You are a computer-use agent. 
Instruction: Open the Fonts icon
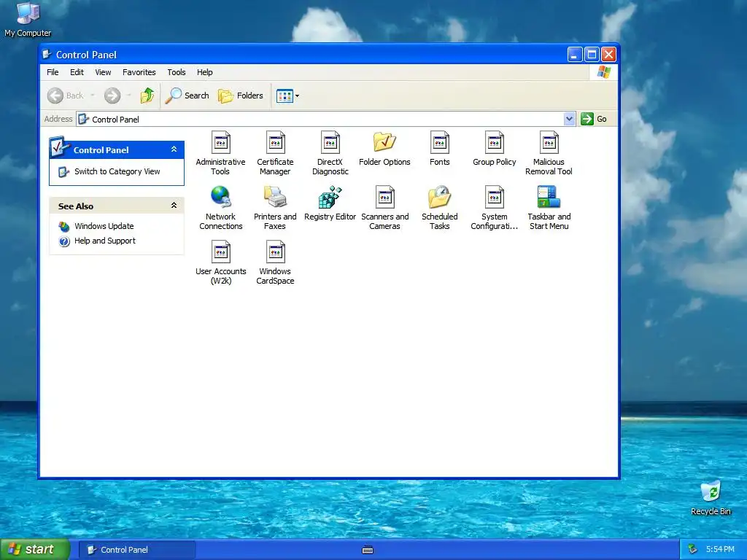click(440, 149)
